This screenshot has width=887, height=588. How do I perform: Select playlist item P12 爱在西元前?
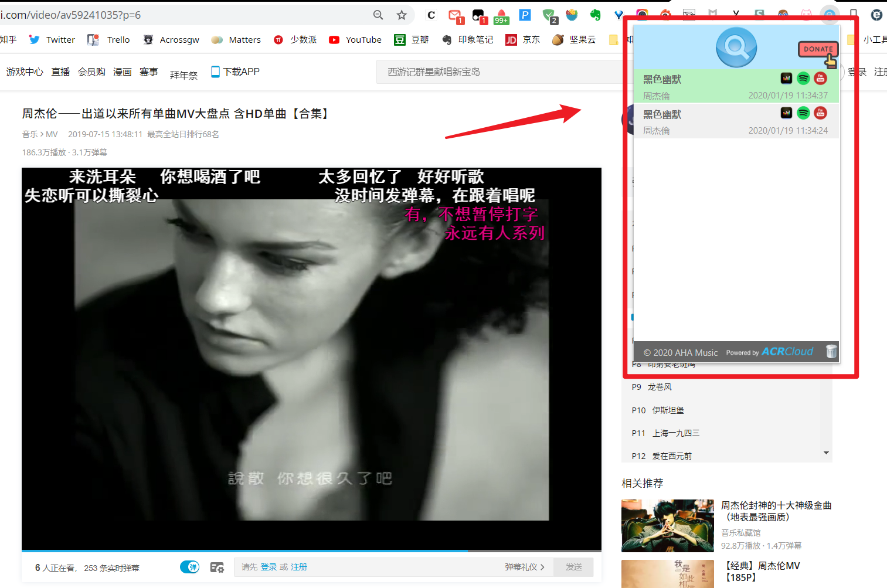click(662, 456)
